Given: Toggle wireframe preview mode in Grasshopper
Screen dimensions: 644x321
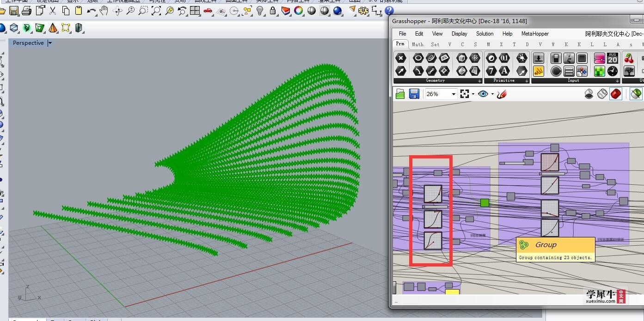Looking at the screenshot, I should [x=602, y=94].
